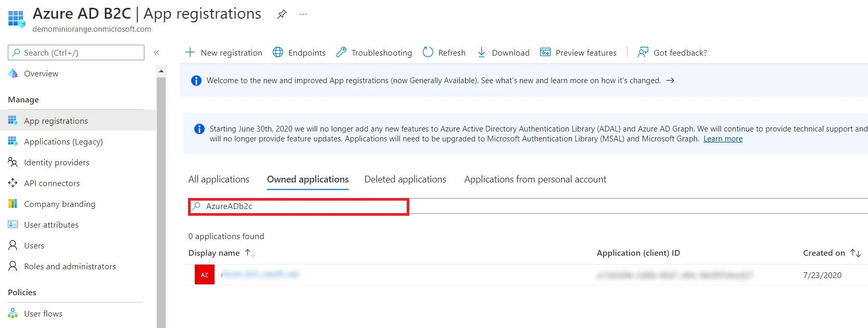Sort by Display name column

click(x=222, y=253)
